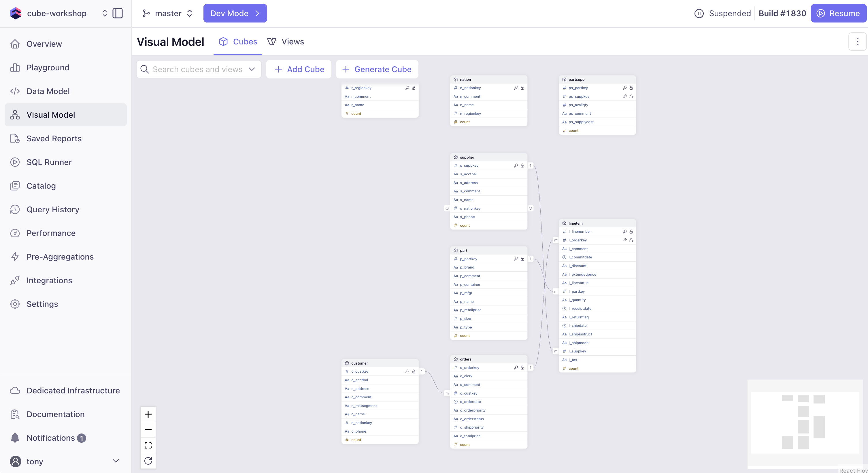Click the reset layout refresh icon

point(148,461)
